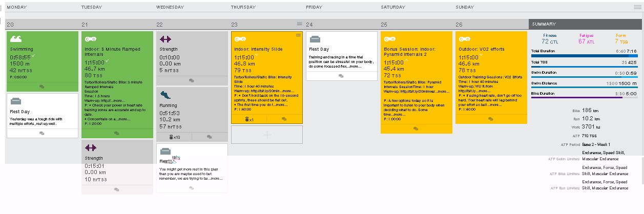This screenshot has width=644, height=214.
Task: Click the bike icon on Tuesday's Ramped Intervals
Action: [91, 39]
